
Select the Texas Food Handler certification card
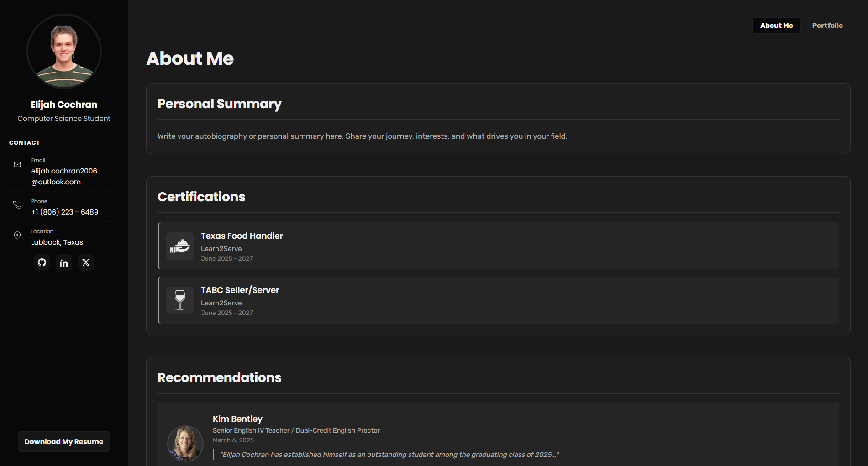point(497,246)
